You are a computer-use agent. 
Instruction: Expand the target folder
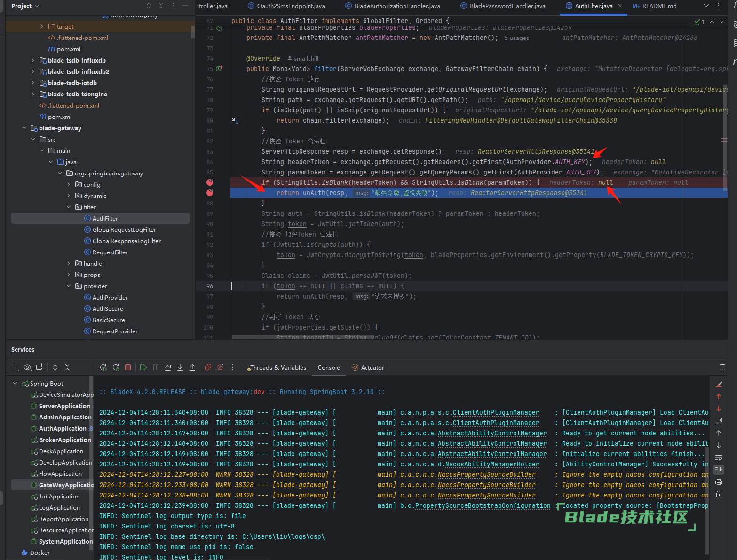(x=42, y=26)
